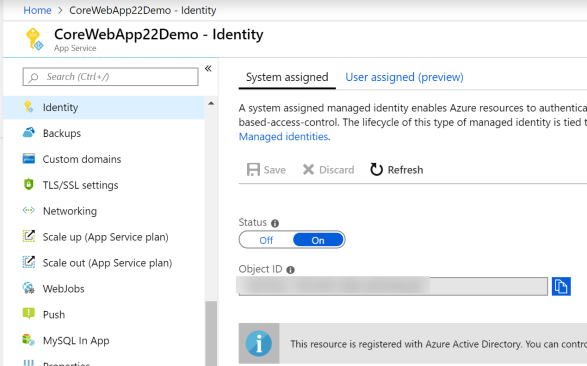Set the Status toggle to On

coord(318,240)
